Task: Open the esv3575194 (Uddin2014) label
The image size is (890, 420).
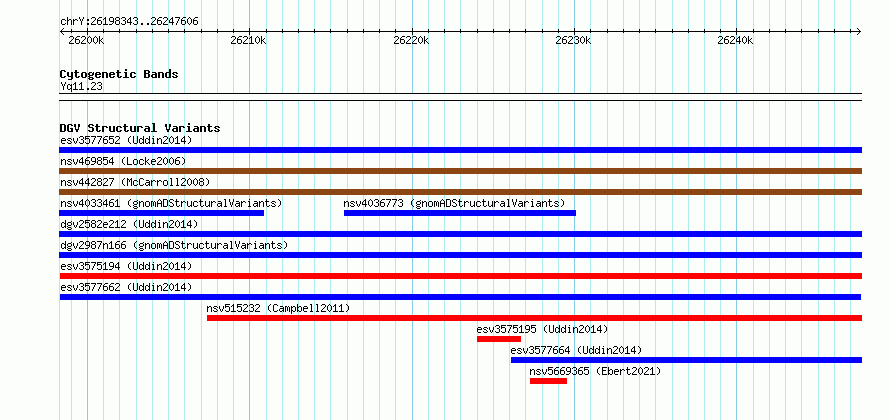Action: click(126, 266)
